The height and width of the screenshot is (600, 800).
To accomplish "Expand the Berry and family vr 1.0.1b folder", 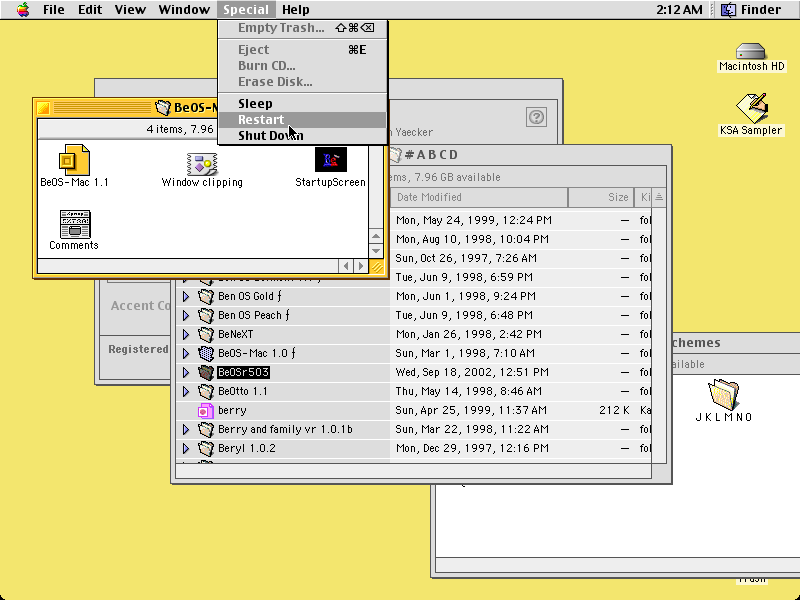I will 186,430.
